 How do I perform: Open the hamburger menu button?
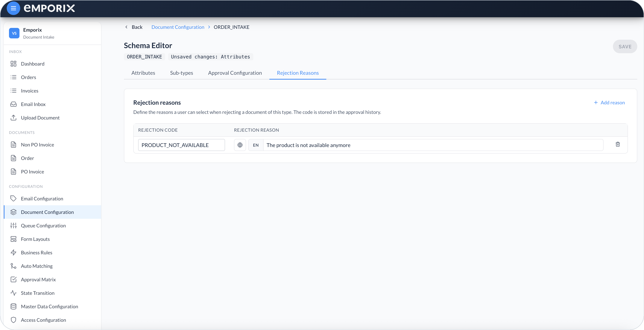click(13, 8)
